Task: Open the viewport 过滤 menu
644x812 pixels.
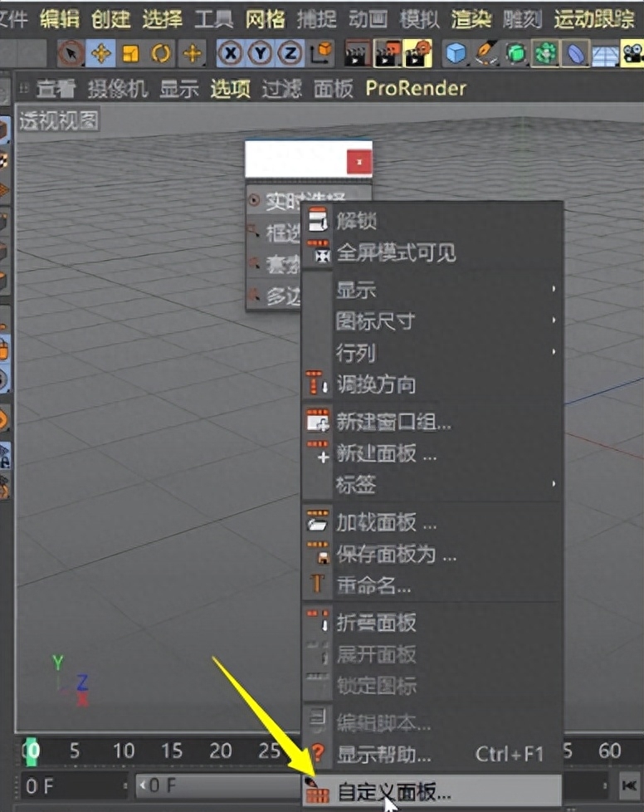Action: [281, 89]
